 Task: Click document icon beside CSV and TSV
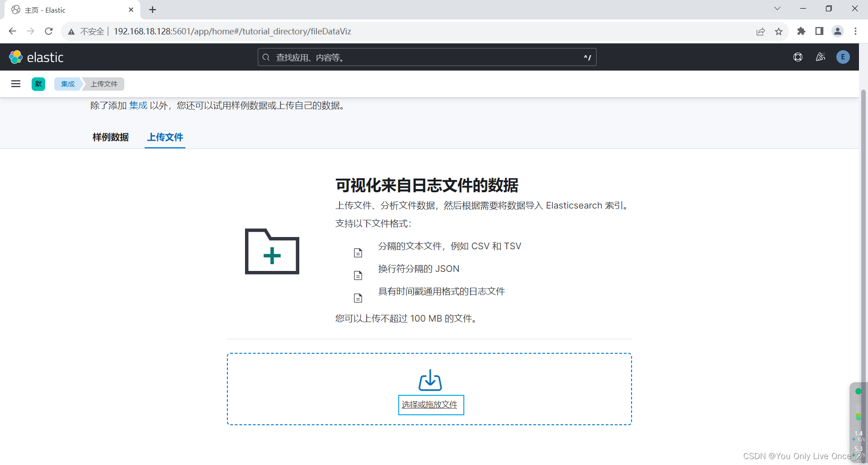click(358, 253)
